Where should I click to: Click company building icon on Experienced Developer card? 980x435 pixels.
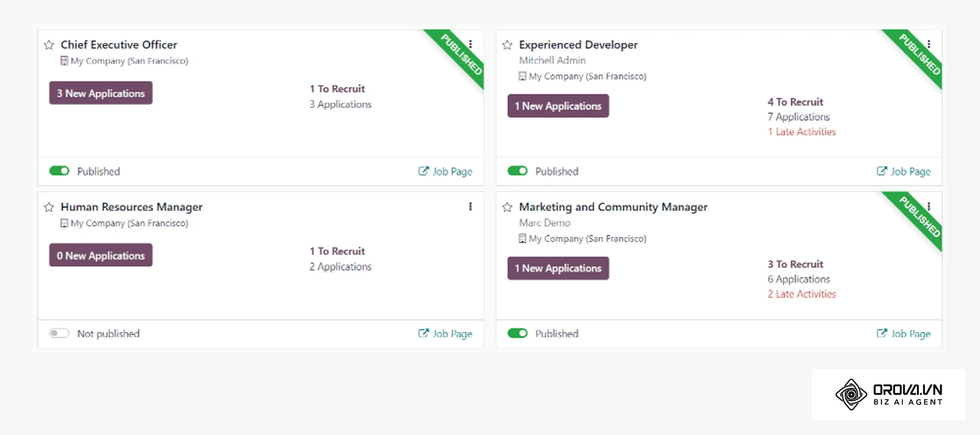click(x=522, y=76)
